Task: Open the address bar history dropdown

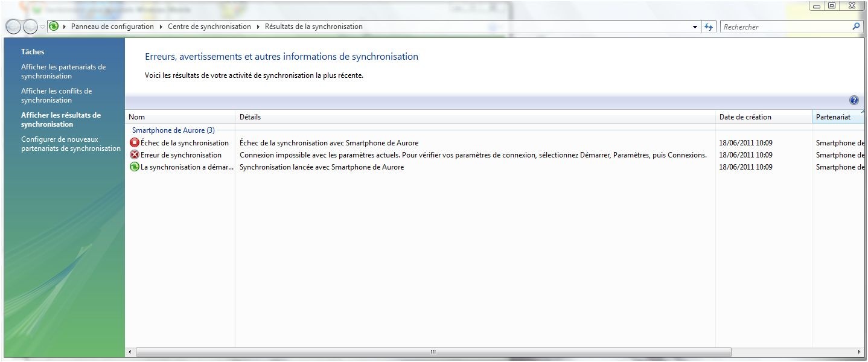Action: [x=695, y=27]
